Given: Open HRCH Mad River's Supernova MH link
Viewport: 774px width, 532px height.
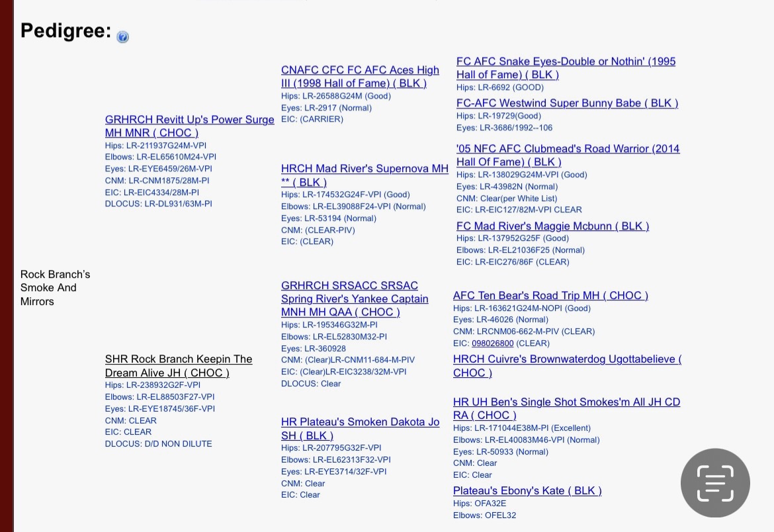Looking at the screenshot, I should click(365, 175).
